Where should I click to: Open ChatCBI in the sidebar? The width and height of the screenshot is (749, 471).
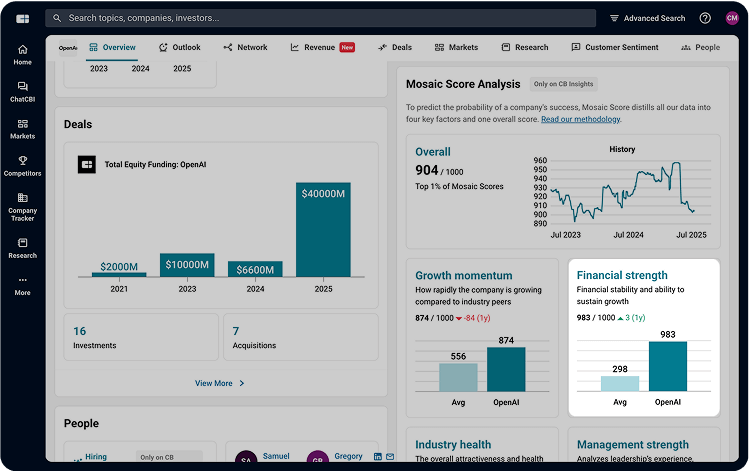pyautogui.click(x=23, y=92)
